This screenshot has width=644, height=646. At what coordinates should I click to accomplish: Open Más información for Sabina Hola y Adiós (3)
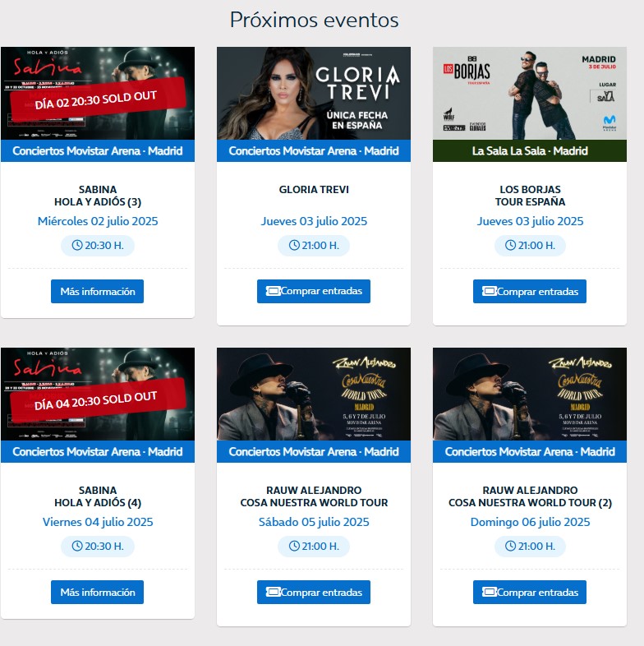(x=97, y=291)
